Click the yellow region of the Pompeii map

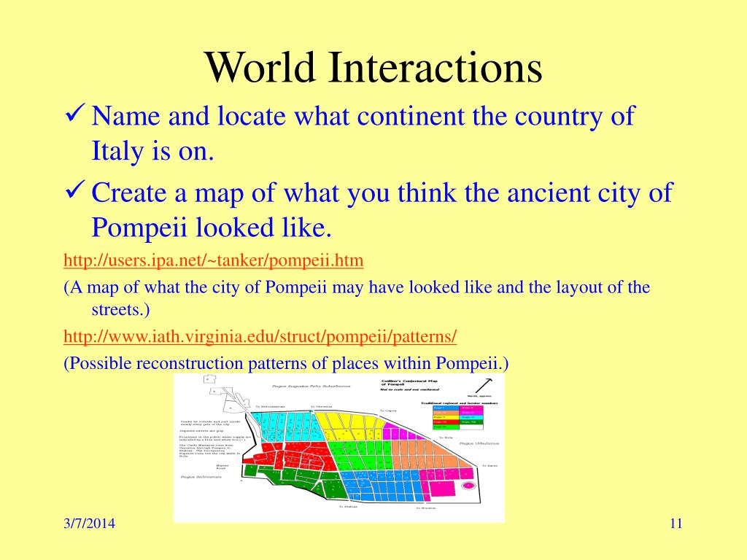tap(349, 425)
